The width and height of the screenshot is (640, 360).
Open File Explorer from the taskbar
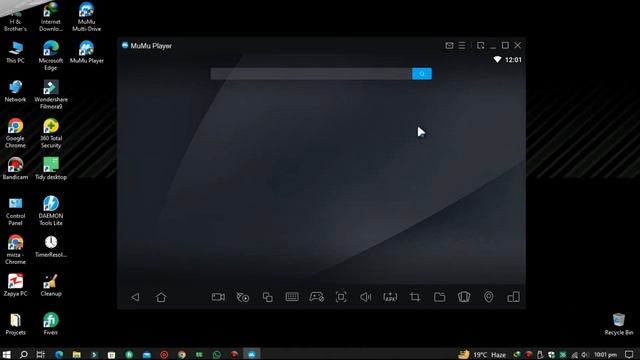pyautogui.click(x=76, y=354)
